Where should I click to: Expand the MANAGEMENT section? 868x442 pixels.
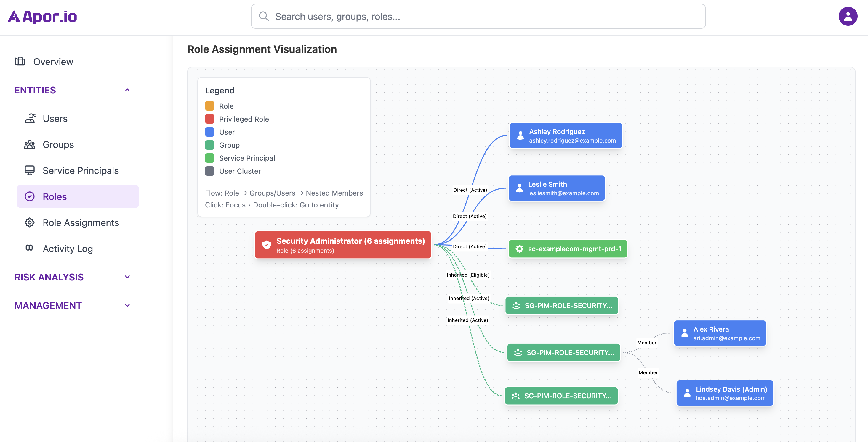click(x=127, y=305)
